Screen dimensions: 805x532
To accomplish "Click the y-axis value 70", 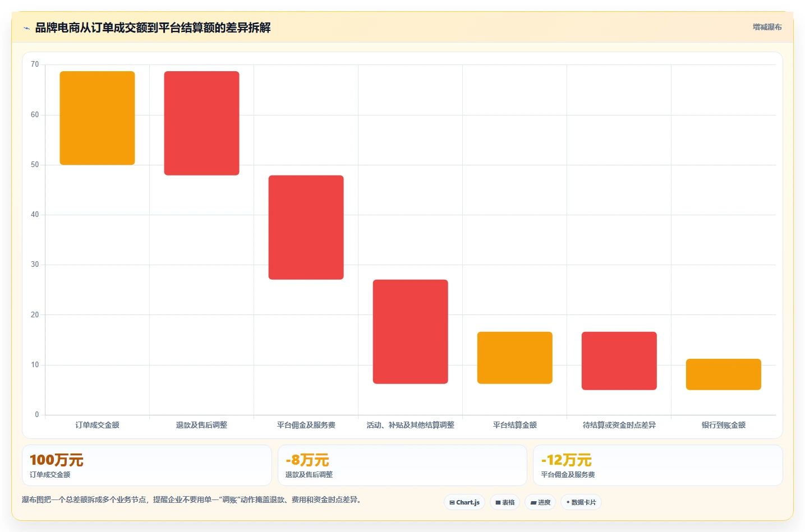I will [x=35, y=64].
